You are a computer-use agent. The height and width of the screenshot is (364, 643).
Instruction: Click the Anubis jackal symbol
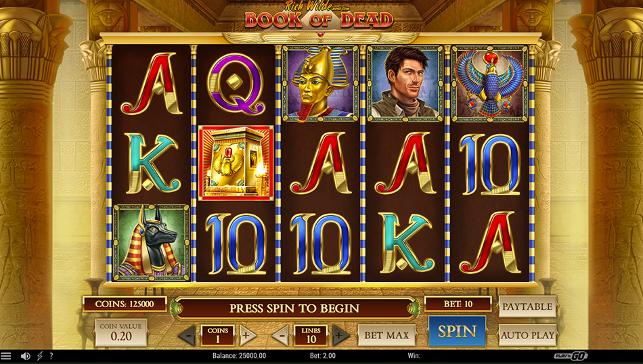pos(152,243)
